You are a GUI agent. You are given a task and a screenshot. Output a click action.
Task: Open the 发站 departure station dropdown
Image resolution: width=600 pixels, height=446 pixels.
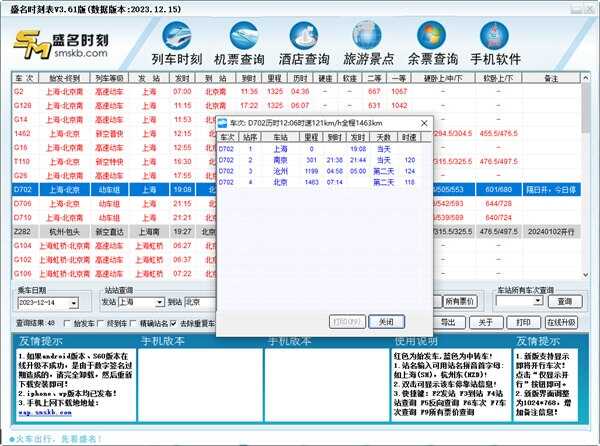tap(159, 301)
